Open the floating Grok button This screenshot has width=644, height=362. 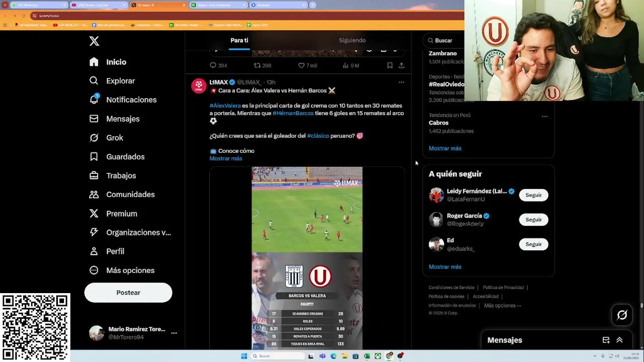pos(622,315)
